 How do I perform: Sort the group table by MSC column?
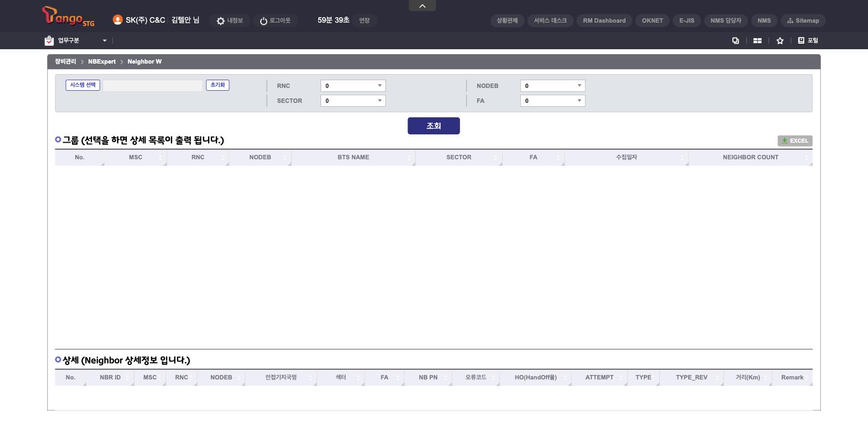click(136, 157)
